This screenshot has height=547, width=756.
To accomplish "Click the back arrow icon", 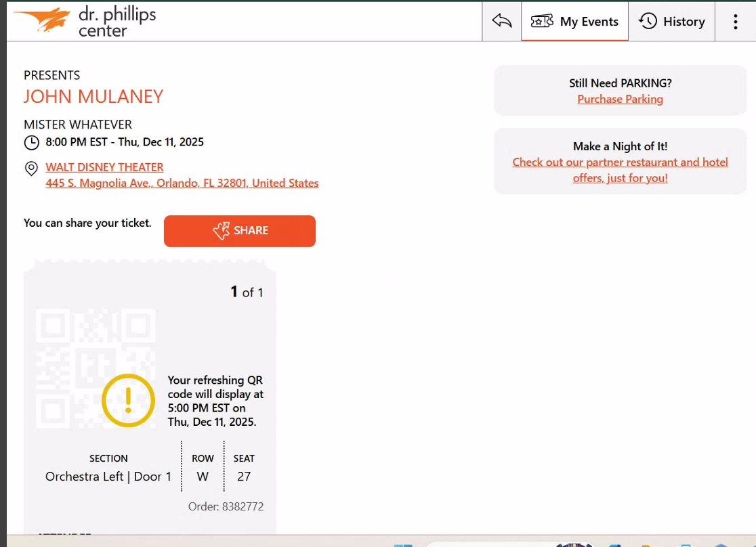I will click(x=501, y=21).
